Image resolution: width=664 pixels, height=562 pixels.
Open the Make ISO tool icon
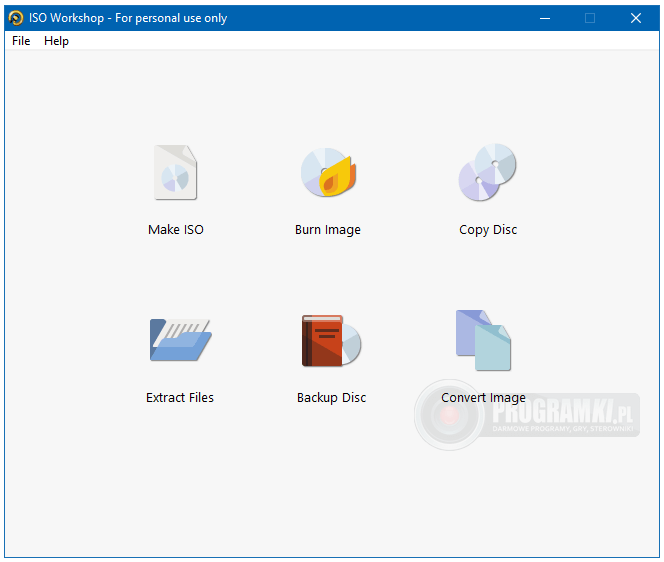(x=175, y=172)
